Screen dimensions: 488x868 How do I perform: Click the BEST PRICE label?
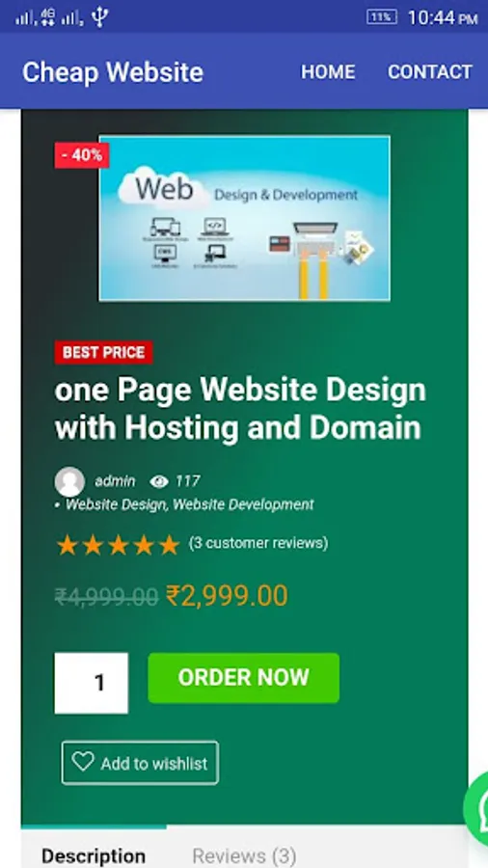pos(103,353)
